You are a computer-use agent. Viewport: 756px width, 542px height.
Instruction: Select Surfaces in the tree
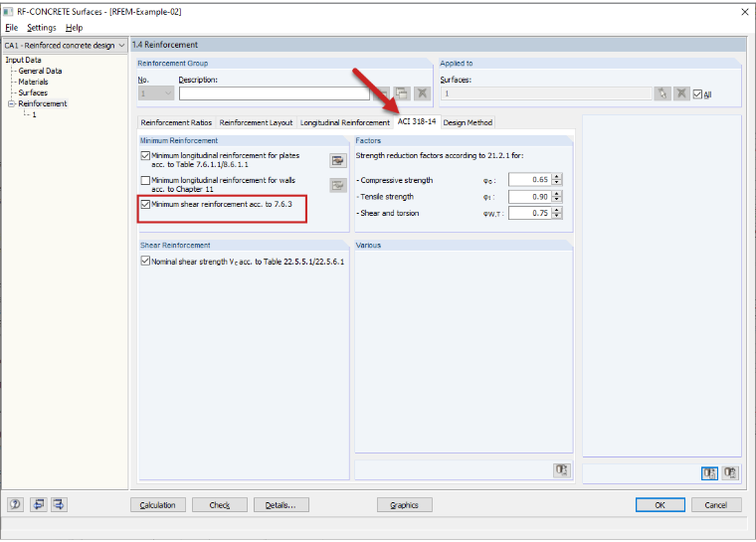[x=33, y=92]
